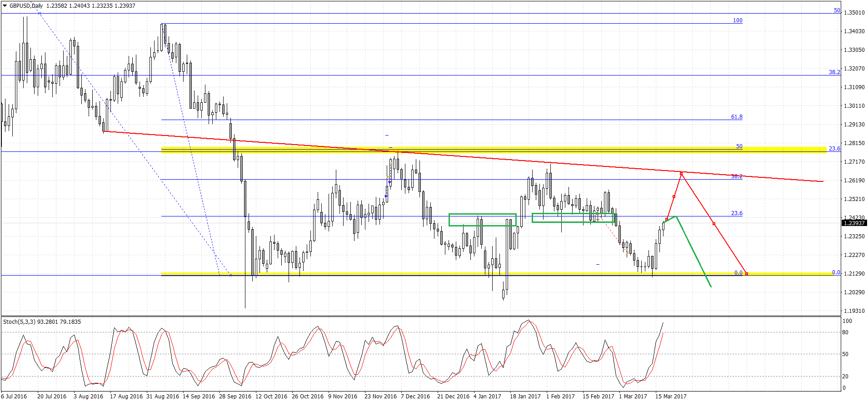This screenshot has height=402, width=868.
Task: Click the 1.30110 price axis label
Action: click(854, 106)
